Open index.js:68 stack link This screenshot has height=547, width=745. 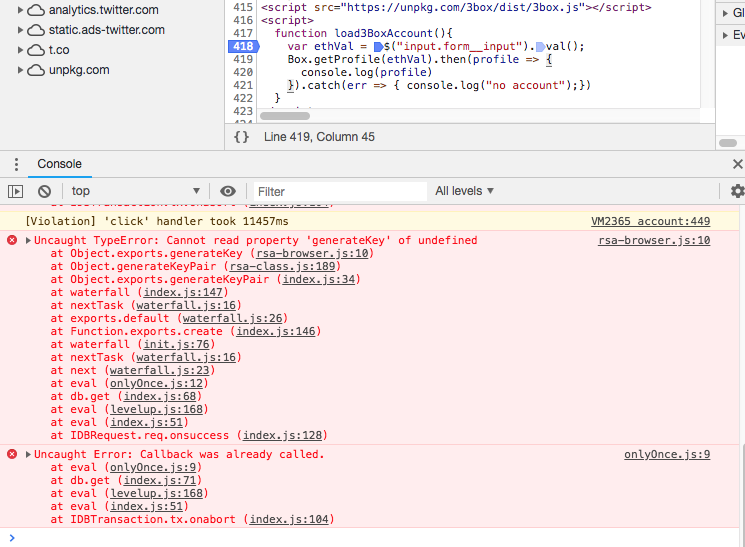pyautogui.click(x=160, y=396)
